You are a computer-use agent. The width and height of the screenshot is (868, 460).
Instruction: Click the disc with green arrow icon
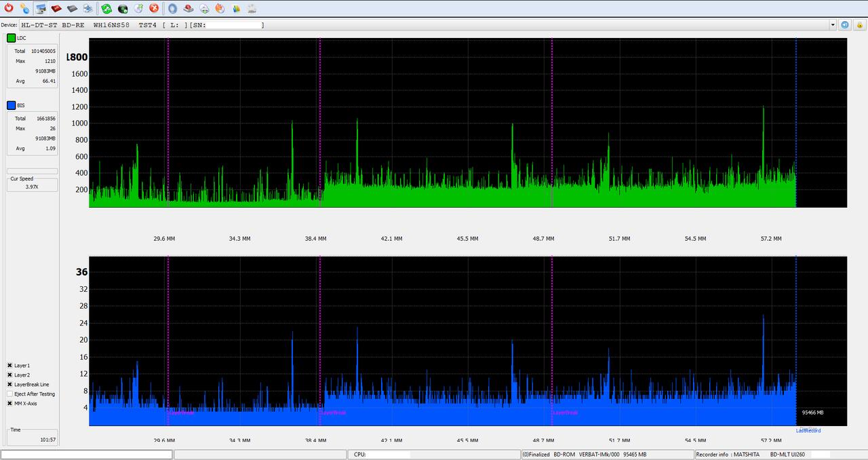138,8
